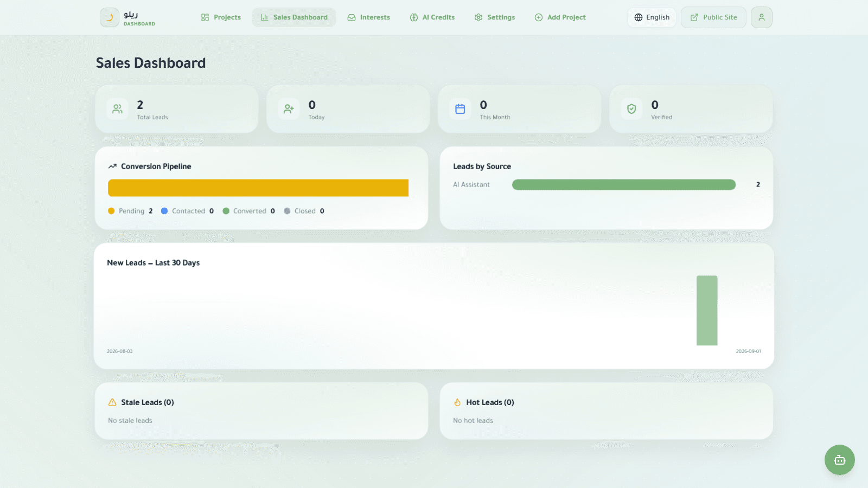Open the Projects tab
The image size is (868, 488).
click(x=221, y=17)
